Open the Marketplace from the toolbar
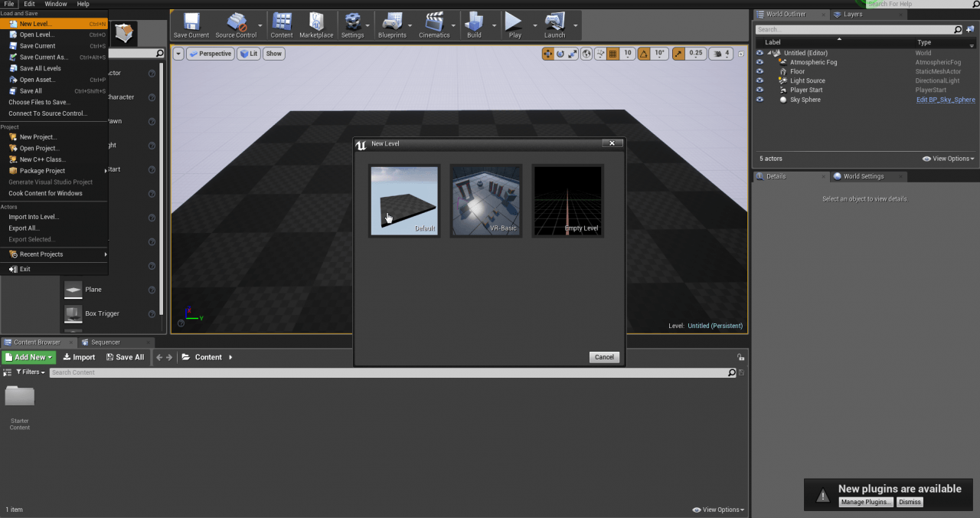The image size is (980, 518). click(316, 25)
